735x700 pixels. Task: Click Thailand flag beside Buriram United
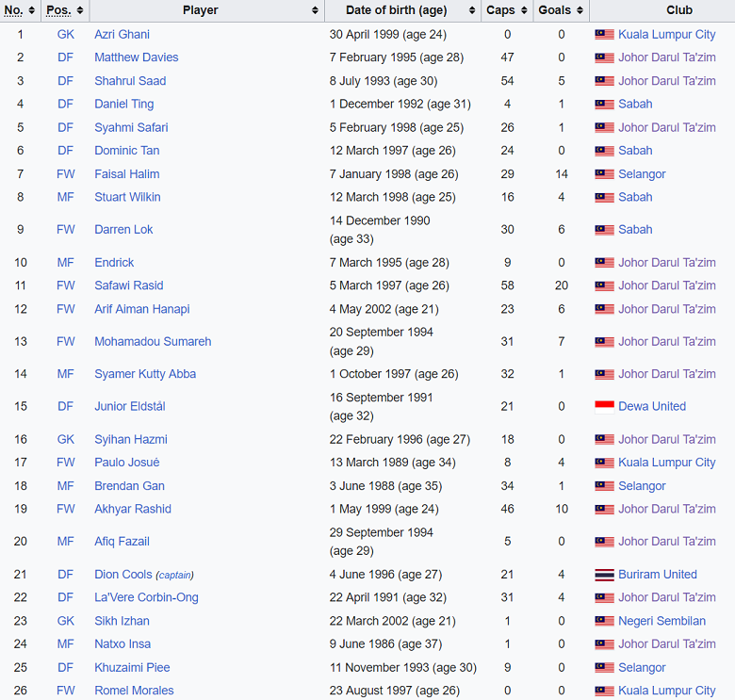click(x=604, y=575)
